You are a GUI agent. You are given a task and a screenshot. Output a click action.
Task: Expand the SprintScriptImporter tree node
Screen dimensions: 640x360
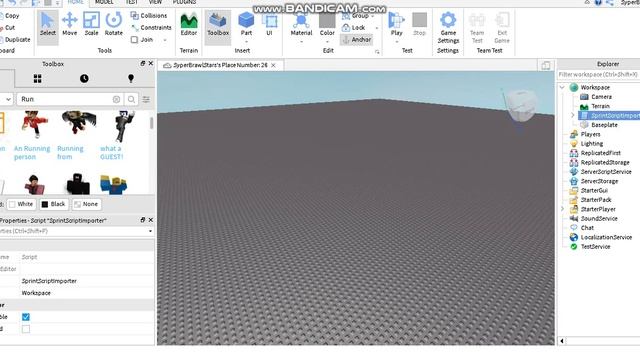(572, 116)
